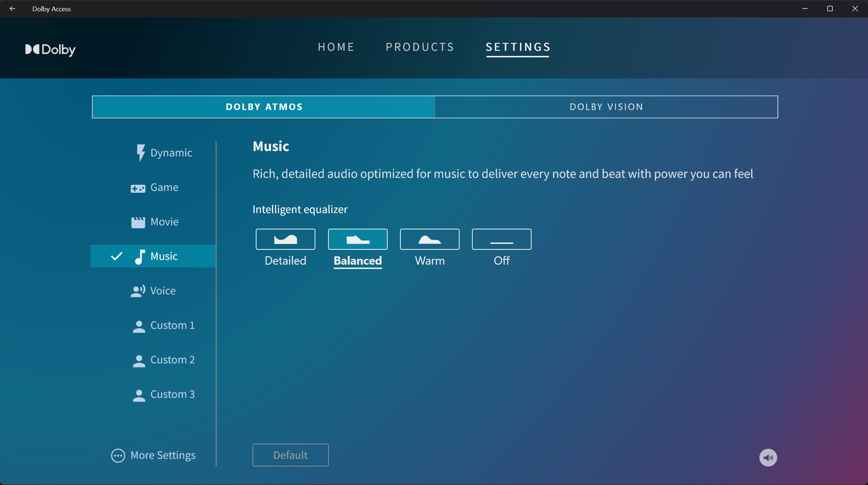Image resolution: width=868 pixels, height=485 pixels.
Task: Click the Dolby logo
Action: click(50, 49)
